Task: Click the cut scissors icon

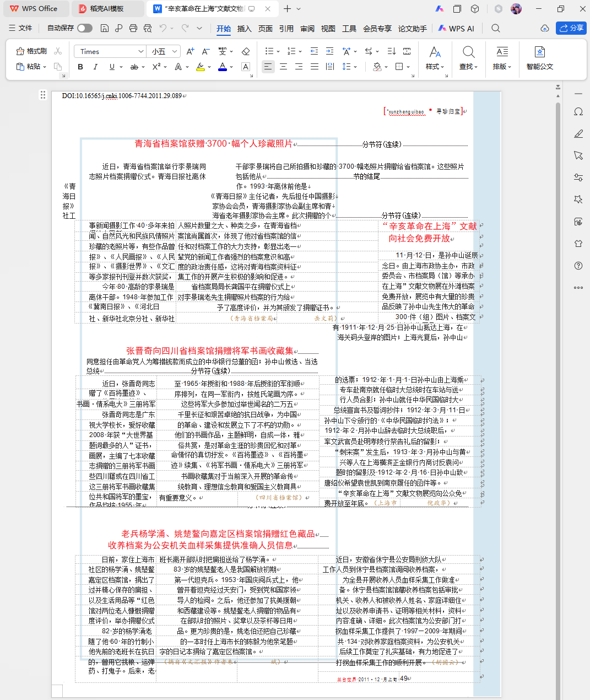Action: (58, 51)
